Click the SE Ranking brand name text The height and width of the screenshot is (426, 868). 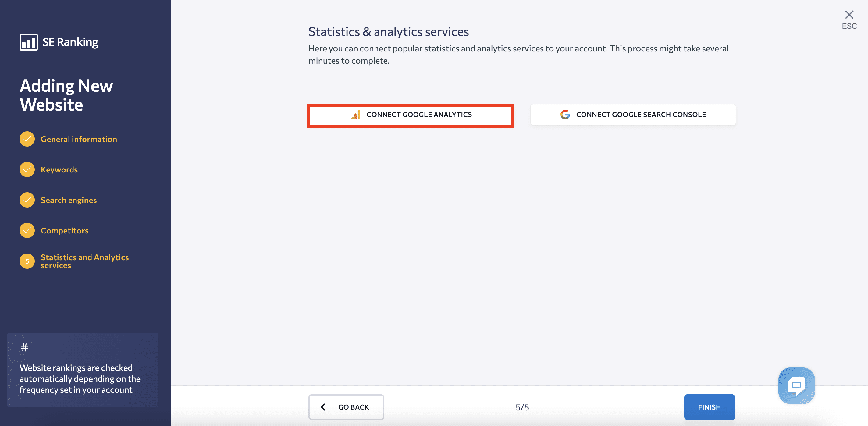pos(70,42)
